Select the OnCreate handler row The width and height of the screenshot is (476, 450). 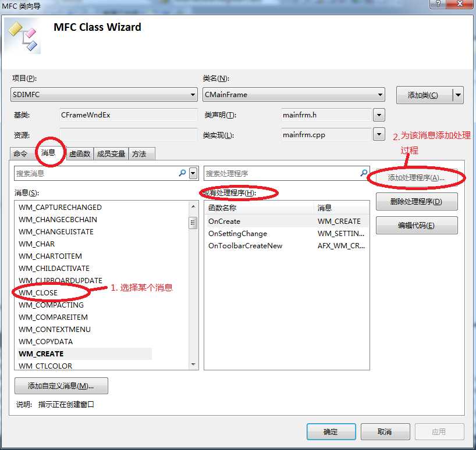click(x=287, y=222)
